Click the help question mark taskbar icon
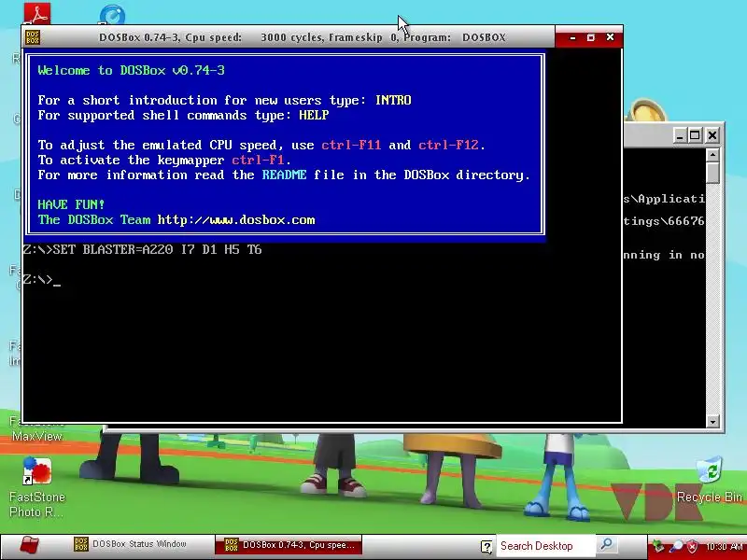This screenshot has width=747, height=560. pos(486,546)
